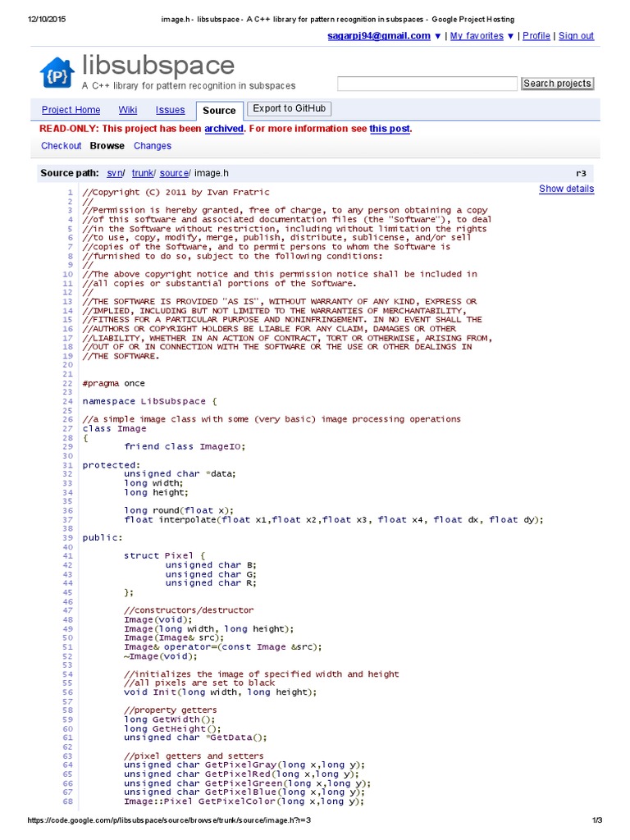Click 'long round(float x);' code line
The width and height of the screenshot is (630, 840).
(179, 510)
